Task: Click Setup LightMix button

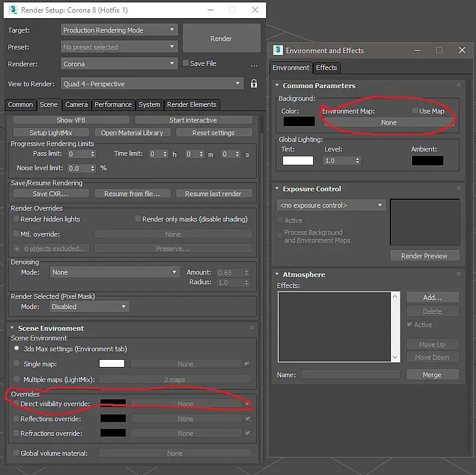Action: 51,132
